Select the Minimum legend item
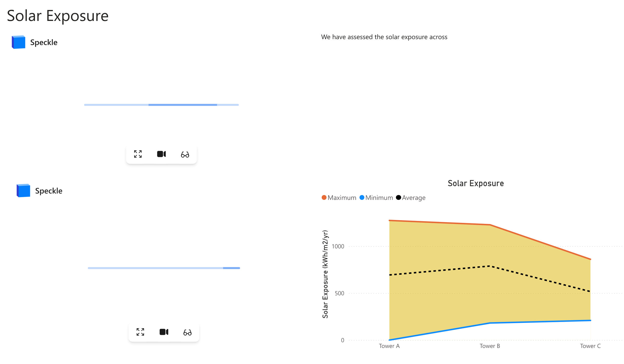Viewport: 624px width, 364px height. (376, 198)
